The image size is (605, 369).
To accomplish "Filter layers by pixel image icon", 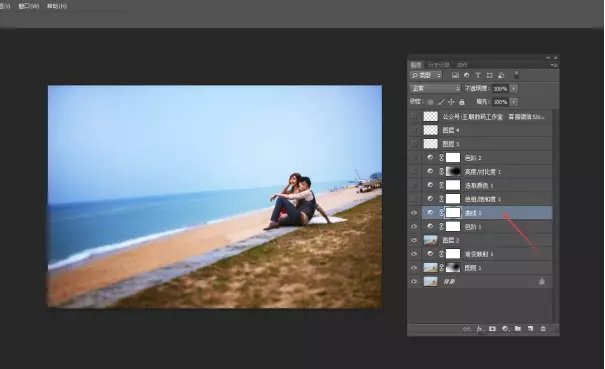I will tap(455, 75).
